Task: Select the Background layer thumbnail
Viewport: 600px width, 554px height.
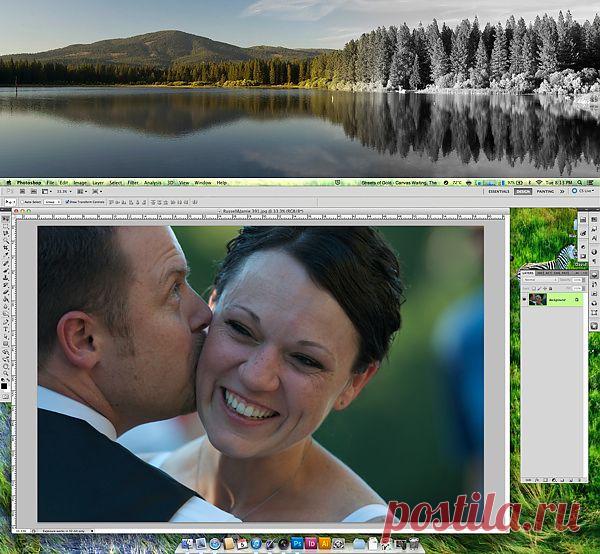Action: (537, 300)
